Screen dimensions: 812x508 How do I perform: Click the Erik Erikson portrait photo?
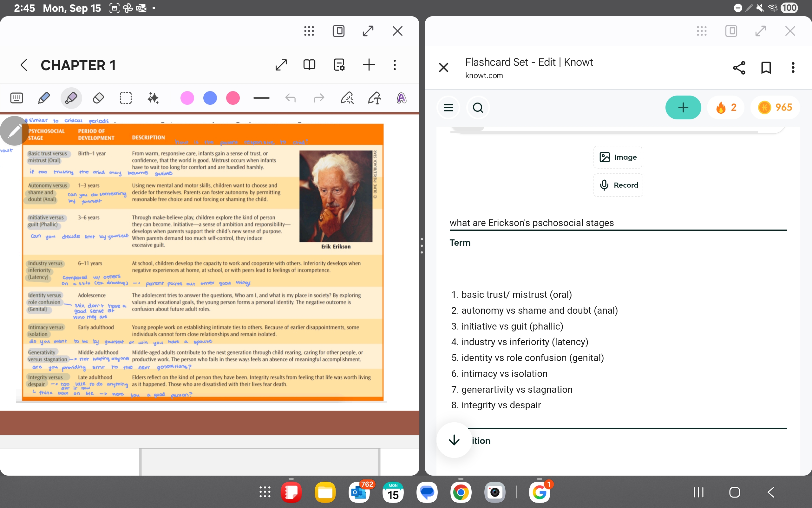336,196
